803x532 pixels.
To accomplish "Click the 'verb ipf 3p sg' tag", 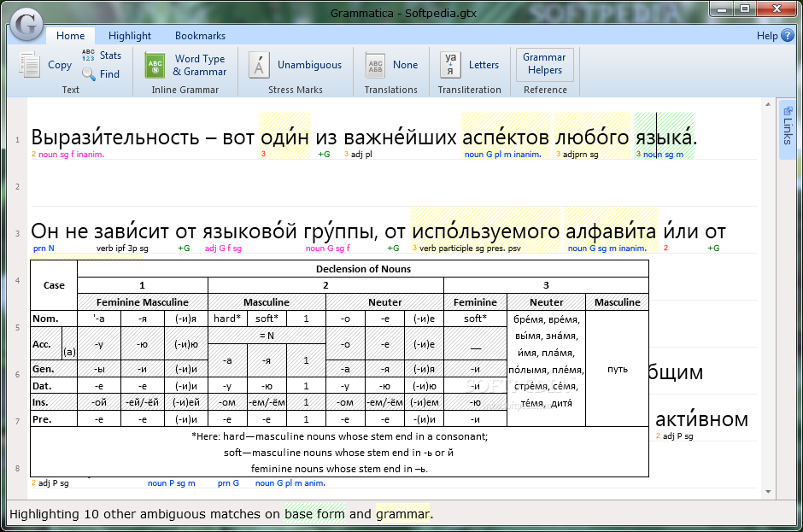I will coord(122,248).
